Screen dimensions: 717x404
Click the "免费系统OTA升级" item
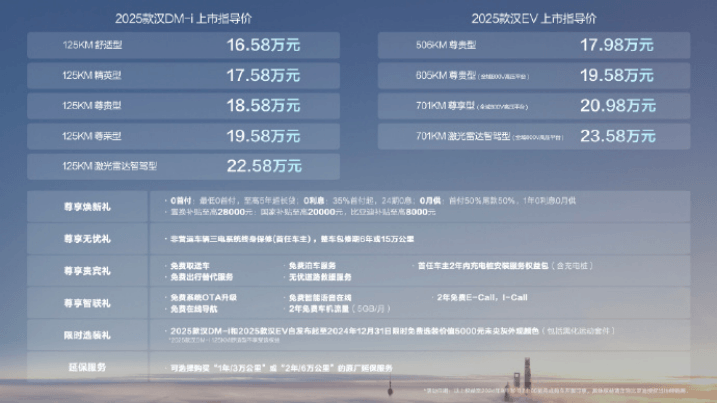tap(203, 298)
